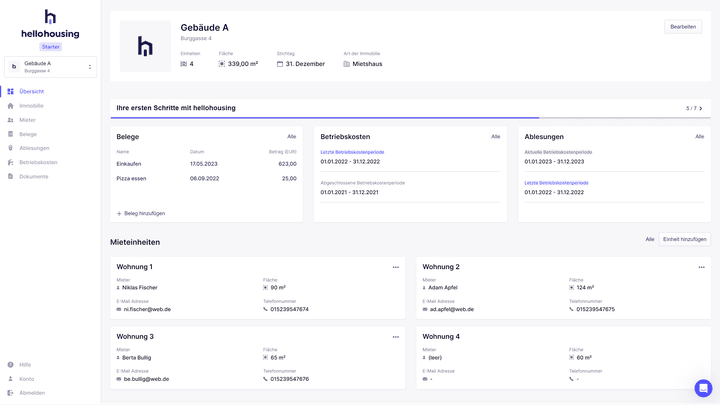Click the Gebäude A building thumbnail

(145, 46)
